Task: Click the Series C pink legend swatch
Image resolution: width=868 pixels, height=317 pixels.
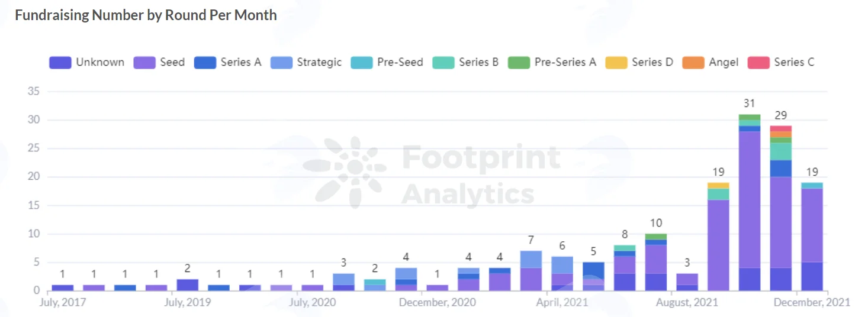Action: 758,62
